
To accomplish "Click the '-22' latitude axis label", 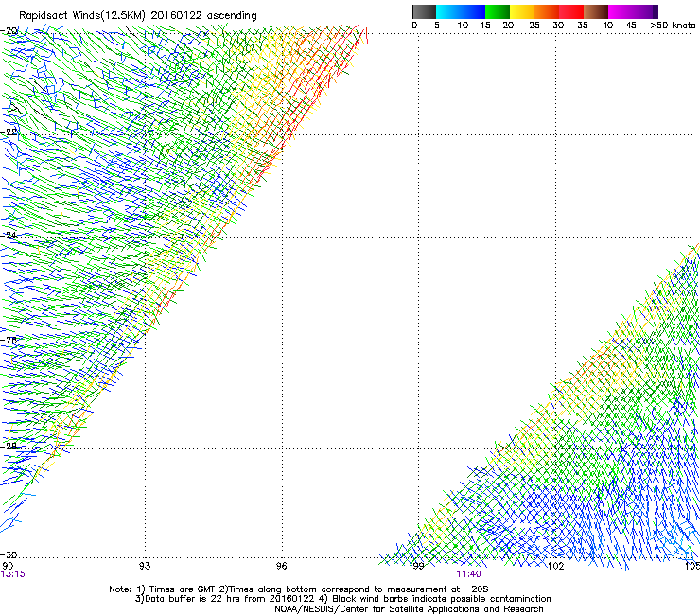I will point(9,132).
